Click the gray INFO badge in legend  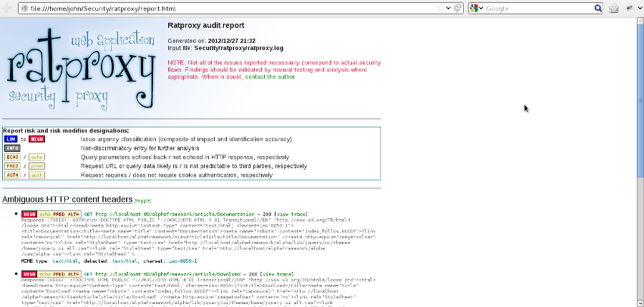click(x=13, y=148)
